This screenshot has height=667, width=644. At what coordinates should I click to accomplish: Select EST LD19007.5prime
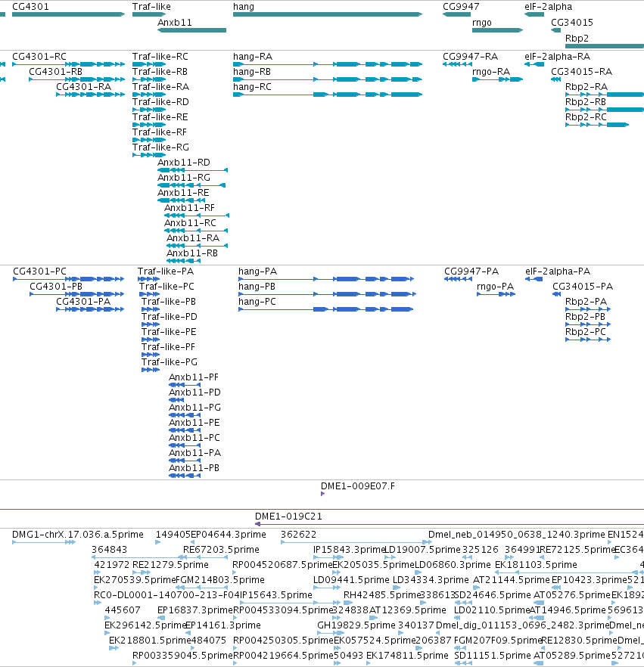tap(390, 557)
